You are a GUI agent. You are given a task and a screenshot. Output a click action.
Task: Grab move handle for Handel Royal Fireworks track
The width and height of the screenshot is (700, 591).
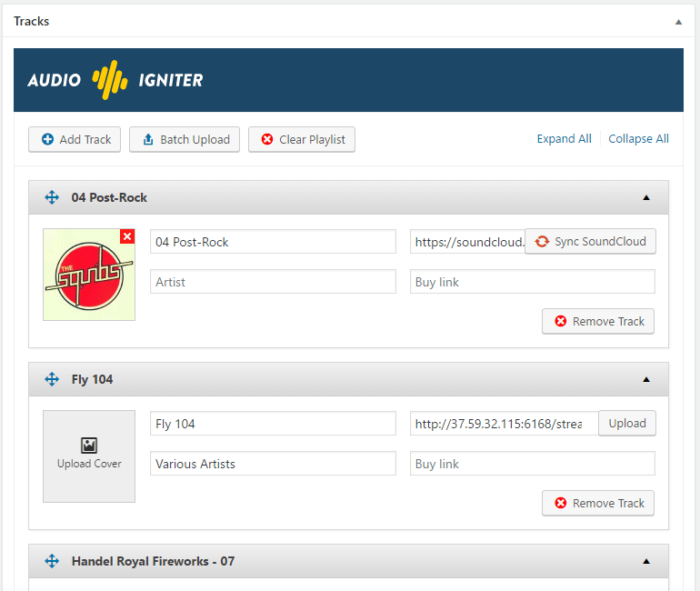tap(52, 561)
